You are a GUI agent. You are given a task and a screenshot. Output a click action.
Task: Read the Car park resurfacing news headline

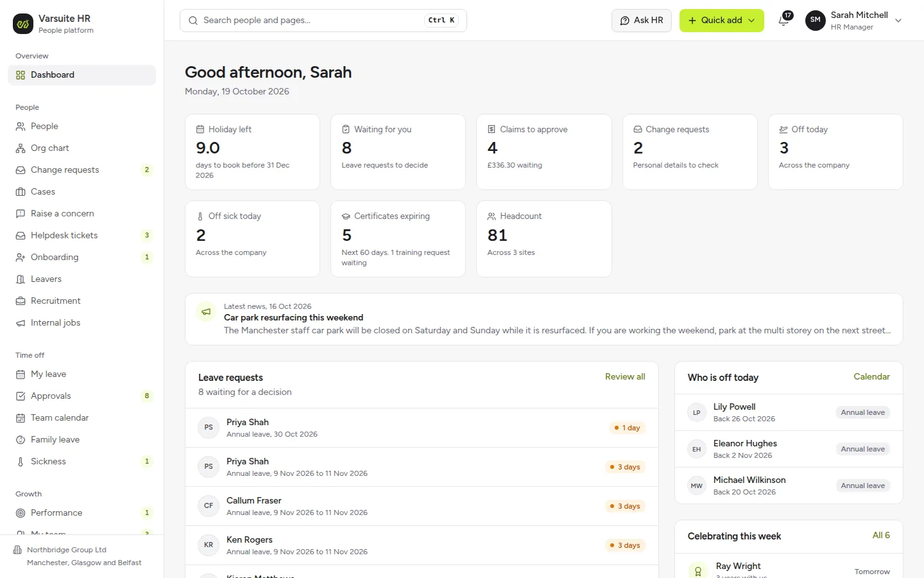293,318
